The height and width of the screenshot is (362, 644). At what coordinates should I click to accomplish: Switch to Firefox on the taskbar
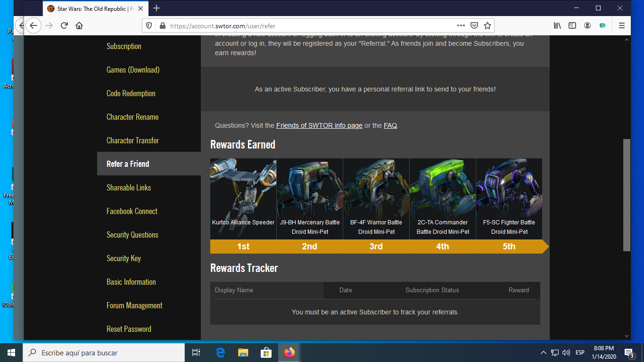(289, 353)
